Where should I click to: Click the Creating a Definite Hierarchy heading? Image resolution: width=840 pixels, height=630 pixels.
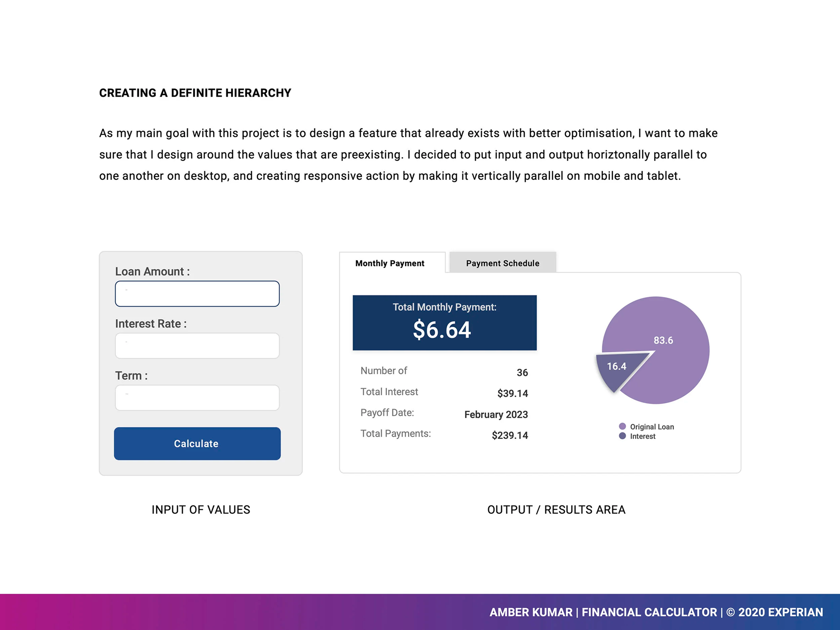pyautogui.click(x=195, y=93)
